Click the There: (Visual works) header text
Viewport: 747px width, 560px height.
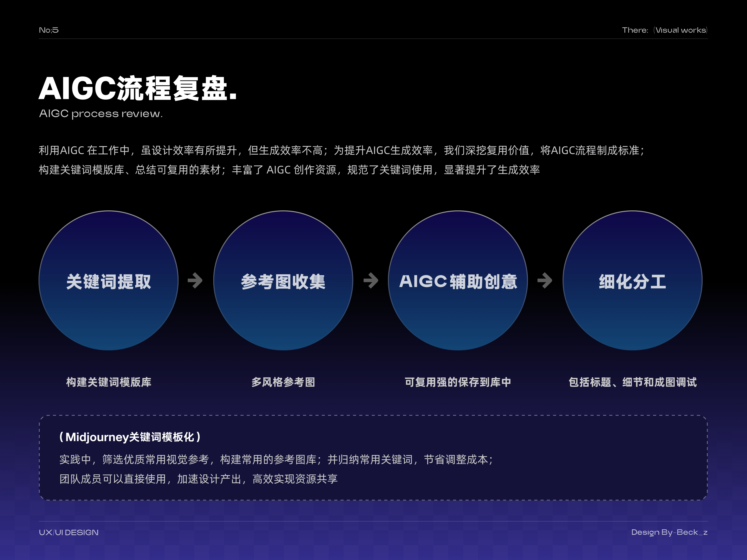tap(665, 30)
